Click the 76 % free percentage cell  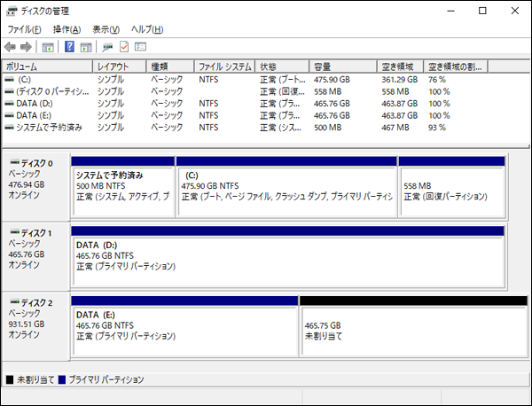[x=437, y=80]
